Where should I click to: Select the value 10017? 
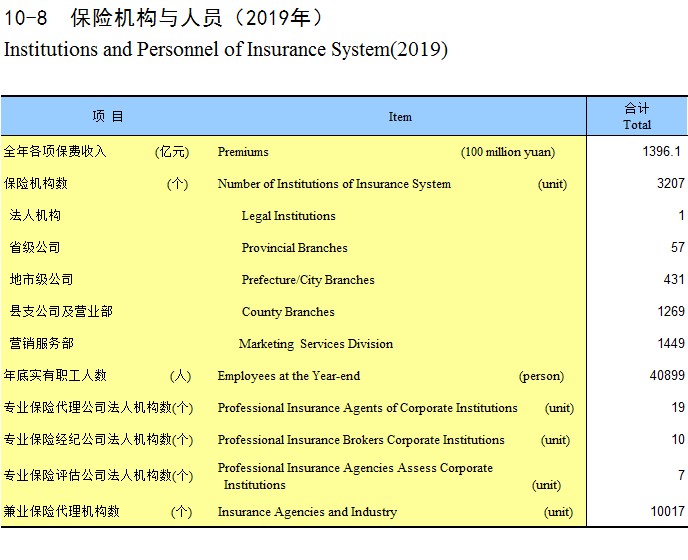click(x=667, y=512)
